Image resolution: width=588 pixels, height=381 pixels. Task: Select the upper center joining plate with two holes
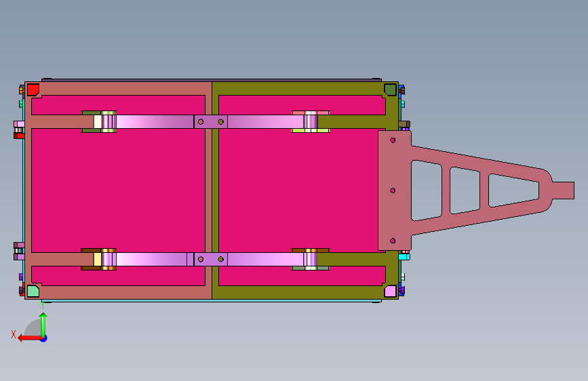pyautogui.click(x=211, y=122)
